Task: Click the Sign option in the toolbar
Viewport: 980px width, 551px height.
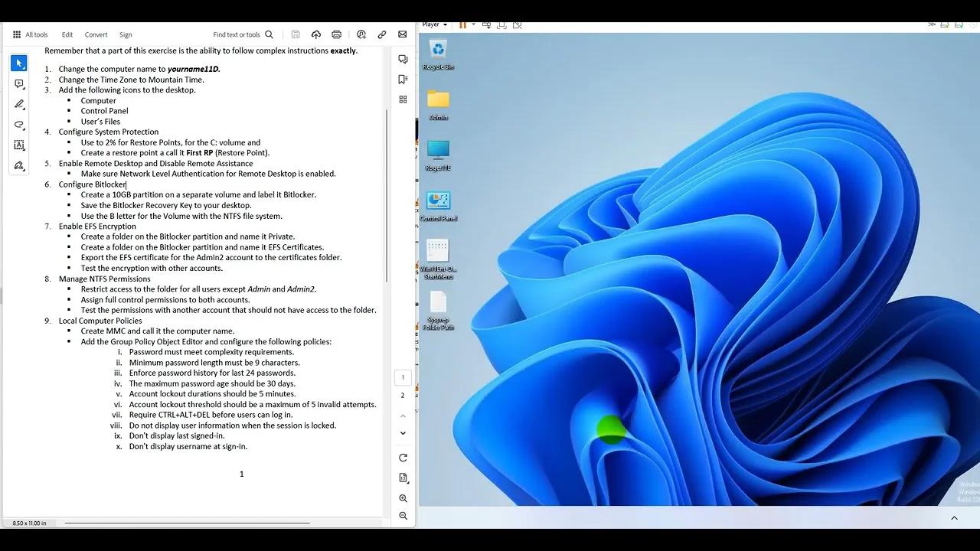Action: (126, 34)
